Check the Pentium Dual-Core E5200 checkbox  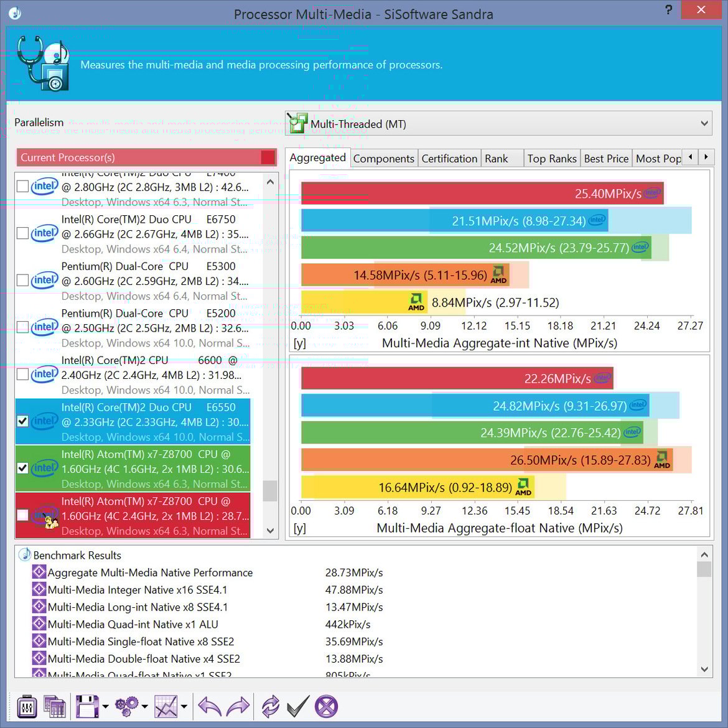[x=22, y=327]
